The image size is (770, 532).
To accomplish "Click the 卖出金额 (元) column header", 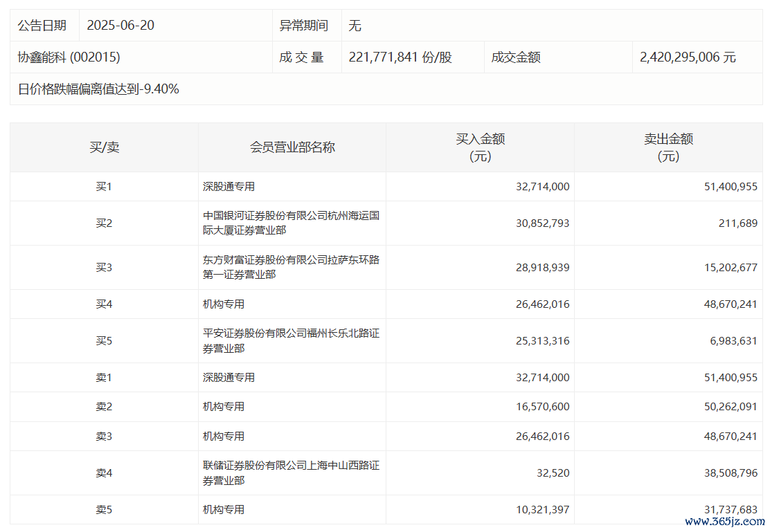I will point(668,147).
